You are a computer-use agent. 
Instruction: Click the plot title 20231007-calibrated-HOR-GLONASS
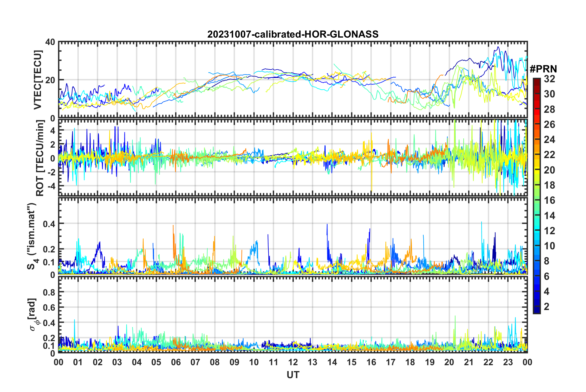(x=293, y=34)
